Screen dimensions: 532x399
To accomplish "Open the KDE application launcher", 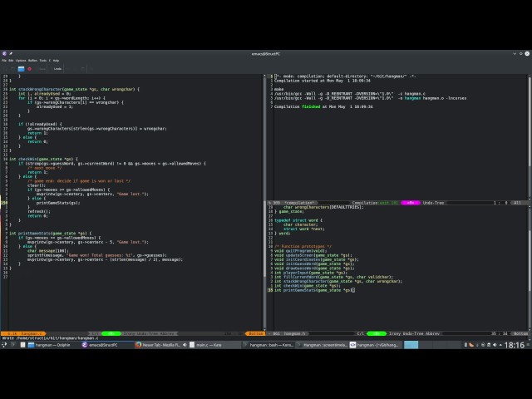I will click(4, 345).
